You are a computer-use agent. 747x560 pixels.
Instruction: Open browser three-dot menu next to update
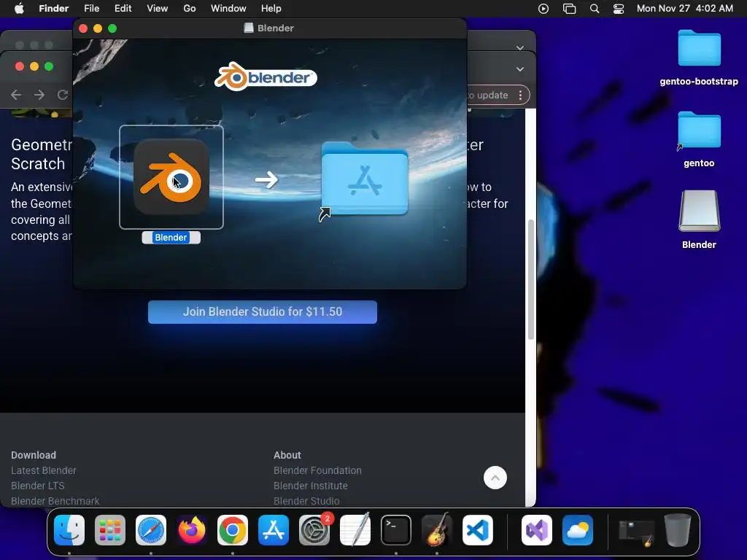pos(520,96)
